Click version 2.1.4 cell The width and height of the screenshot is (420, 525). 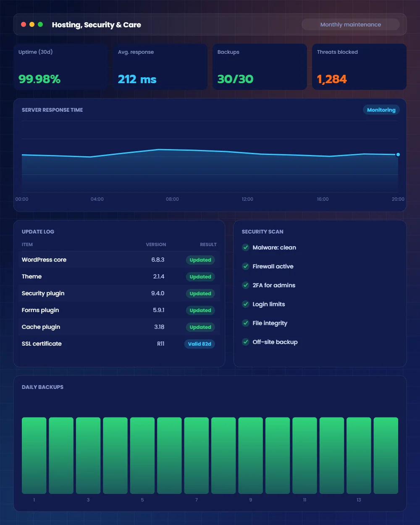tap(159, 276)
